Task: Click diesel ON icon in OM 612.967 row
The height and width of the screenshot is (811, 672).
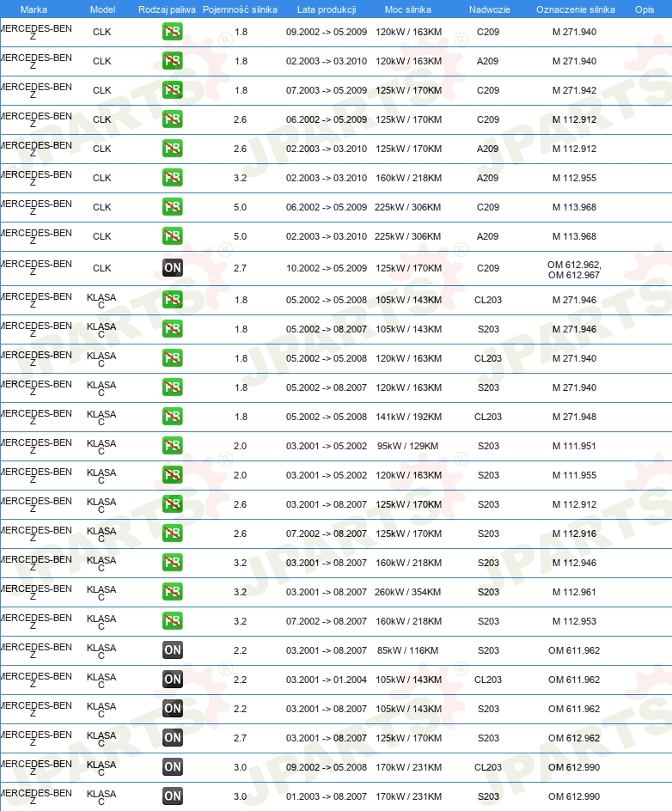Action: 172,268
